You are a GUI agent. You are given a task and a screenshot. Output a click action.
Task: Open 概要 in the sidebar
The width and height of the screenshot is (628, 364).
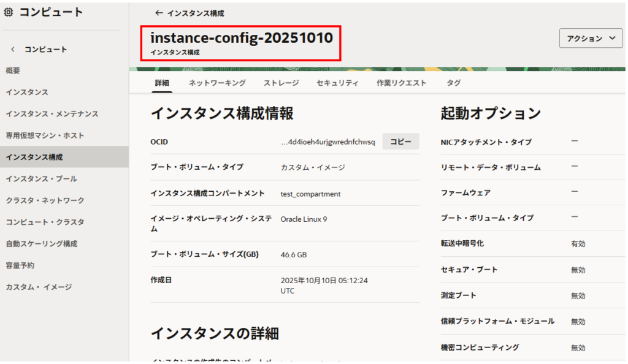[x=13, y=70]
